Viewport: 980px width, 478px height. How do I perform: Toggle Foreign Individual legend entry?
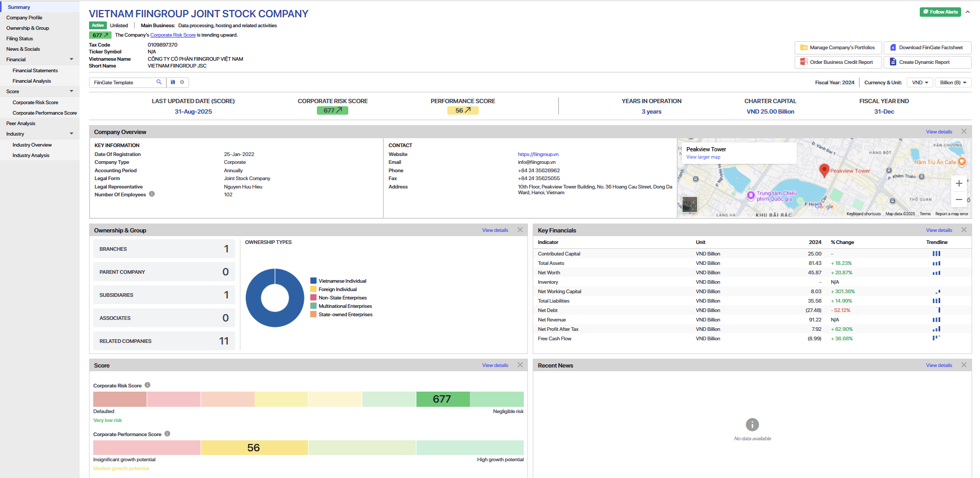tap(337, 290)
